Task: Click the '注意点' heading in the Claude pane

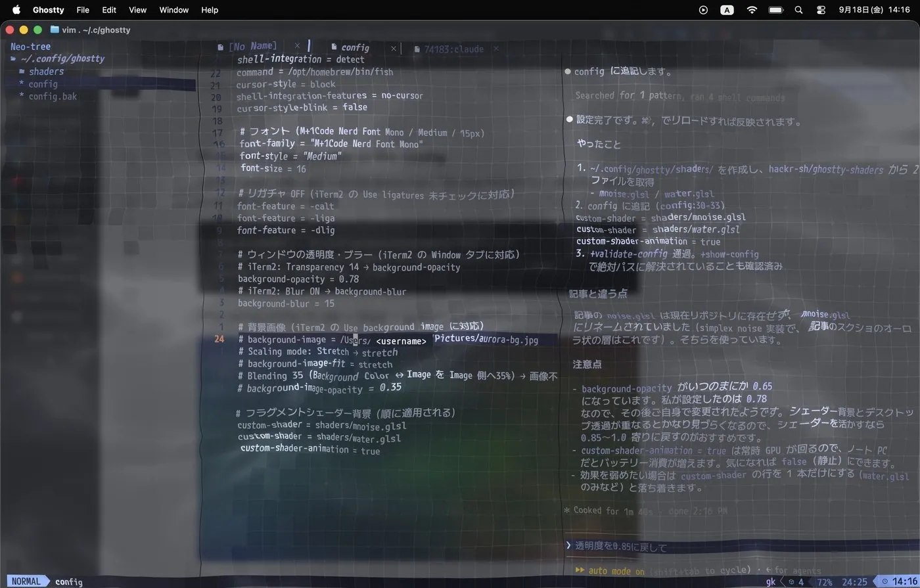Action: point(587,364)
